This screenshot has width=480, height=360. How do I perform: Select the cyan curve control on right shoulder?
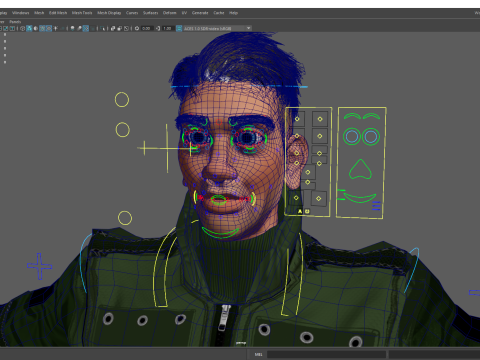click(412, 270)
